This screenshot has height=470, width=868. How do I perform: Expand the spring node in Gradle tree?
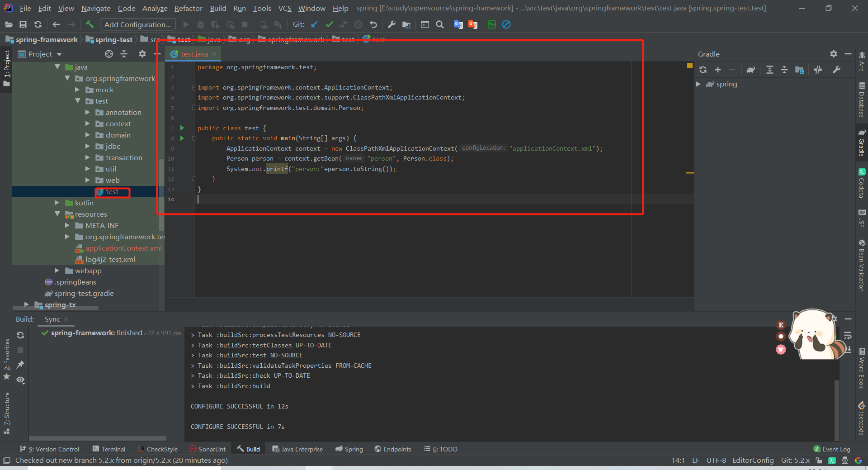698,84
